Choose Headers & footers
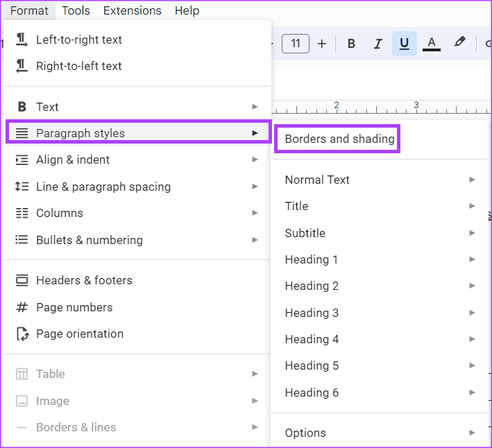 pyautogui.click(x=137, y=280)
